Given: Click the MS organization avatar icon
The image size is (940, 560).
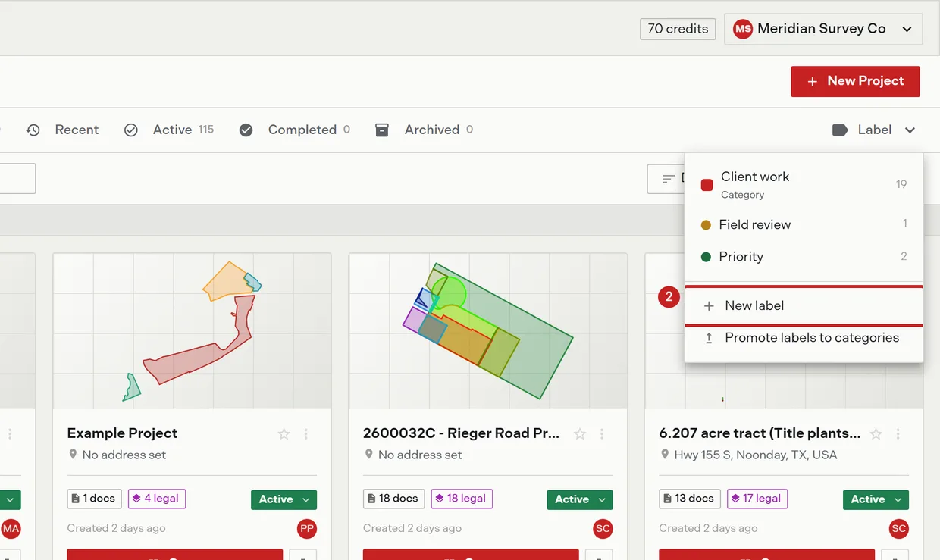Looking at the screenshot, I should click(743, 29).
